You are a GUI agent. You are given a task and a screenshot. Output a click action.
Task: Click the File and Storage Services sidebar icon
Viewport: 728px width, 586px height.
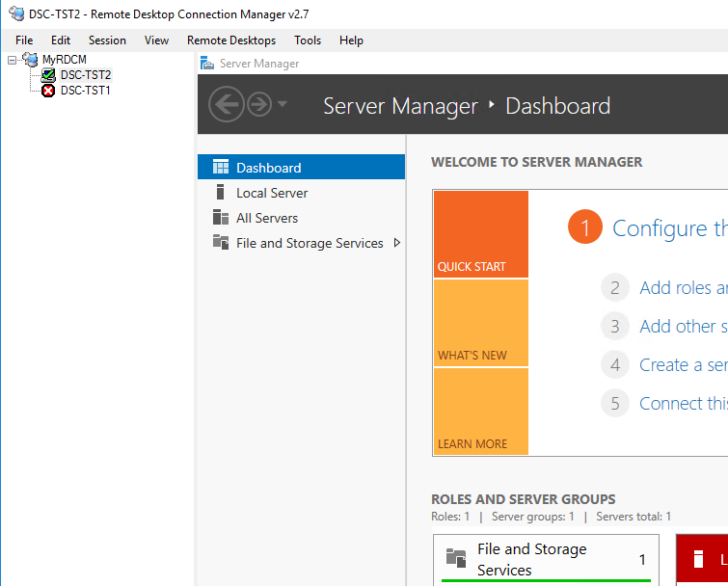click(221, 243)
